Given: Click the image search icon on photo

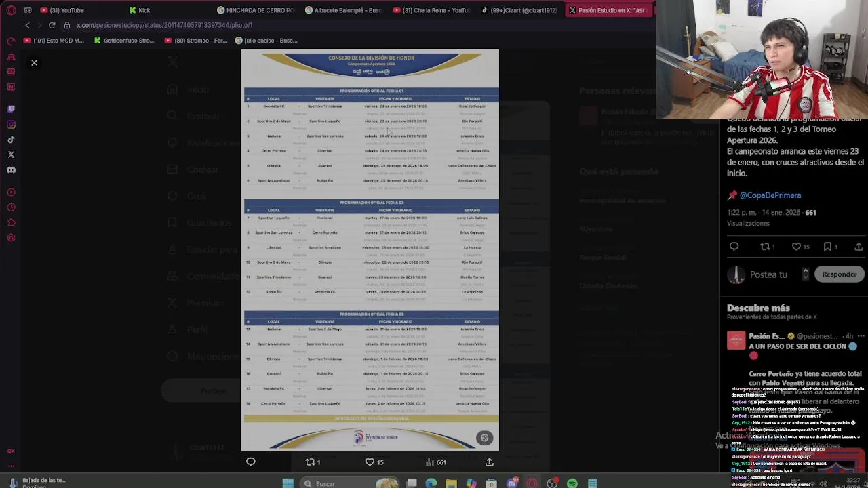Looking at the screenshot, I should click(x=485, y=439).
